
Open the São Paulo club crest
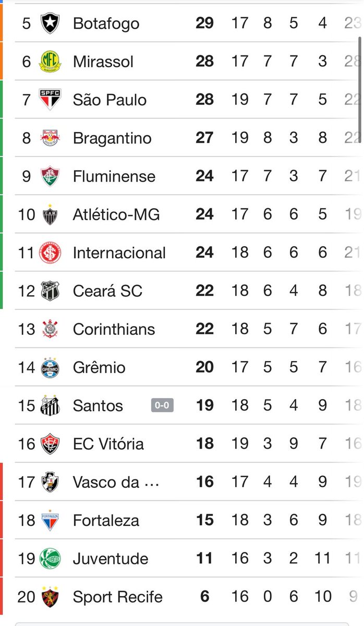(x=50, y=100)
